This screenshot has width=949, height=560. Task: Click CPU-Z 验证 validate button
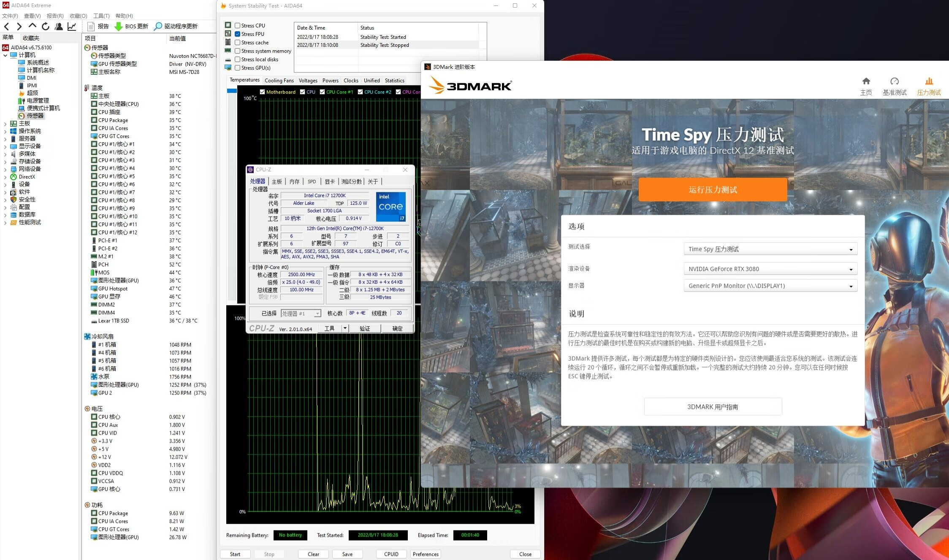coord(365,328)
